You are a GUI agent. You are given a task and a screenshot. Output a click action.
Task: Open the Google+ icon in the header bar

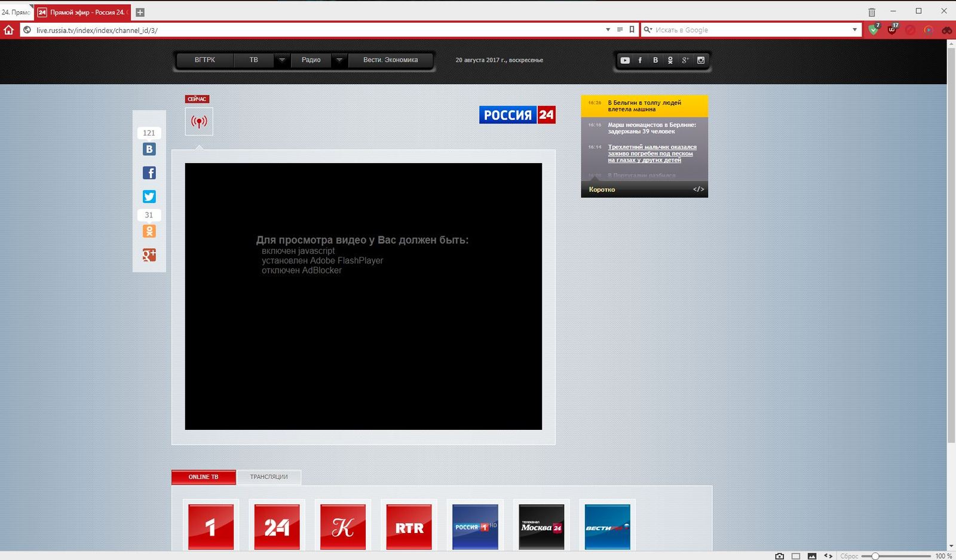pos(685,60)
